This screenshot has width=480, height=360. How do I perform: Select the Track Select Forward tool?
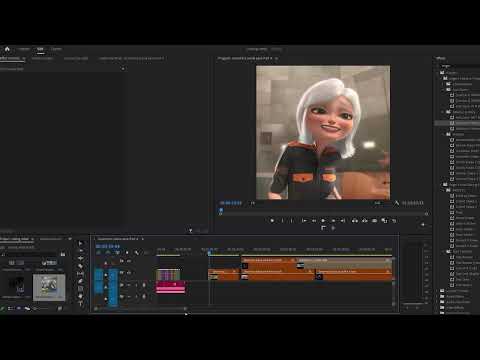(81, 251)
